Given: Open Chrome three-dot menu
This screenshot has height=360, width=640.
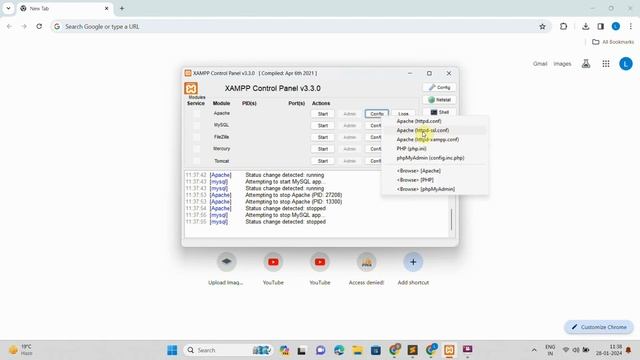Looking at the screenshot, I should pos(631,27).
